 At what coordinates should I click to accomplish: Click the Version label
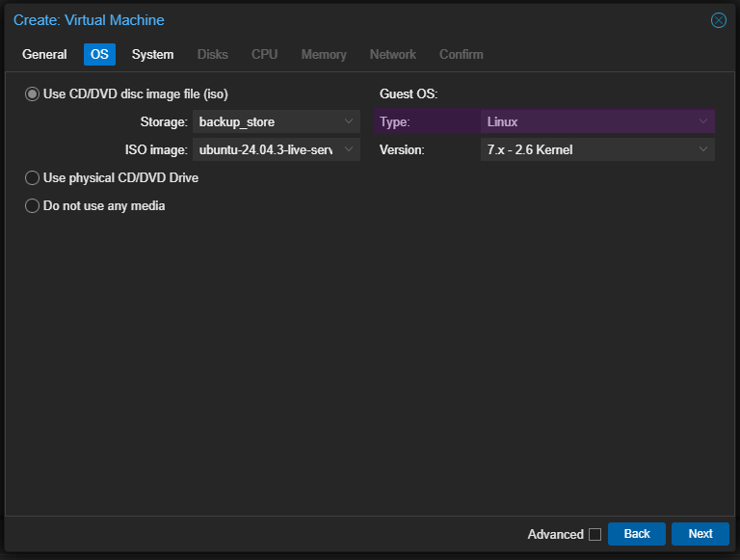coord(402,149)
